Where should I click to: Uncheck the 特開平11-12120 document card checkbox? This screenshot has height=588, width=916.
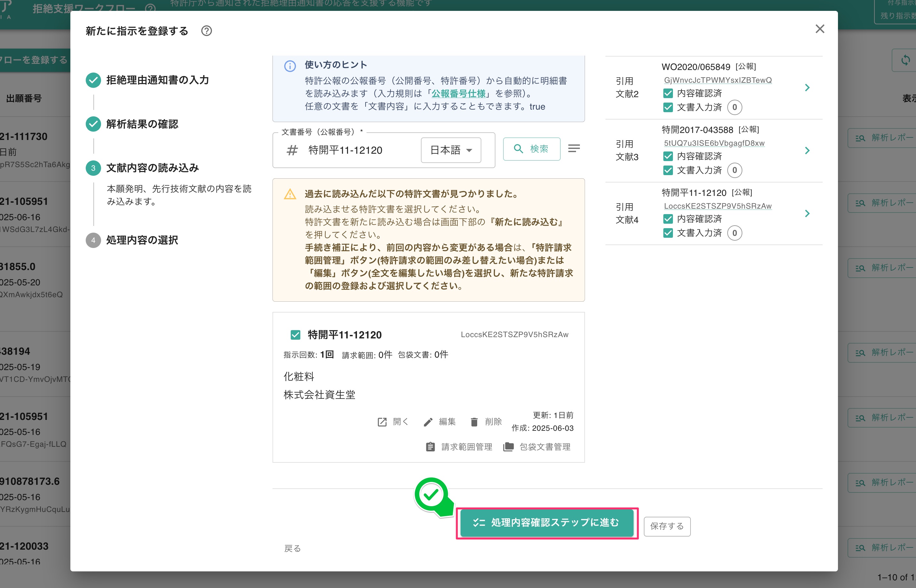tap(296, 335)
